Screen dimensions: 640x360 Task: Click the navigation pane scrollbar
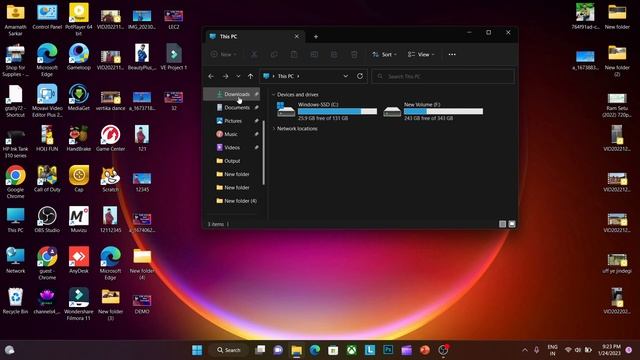264,153
